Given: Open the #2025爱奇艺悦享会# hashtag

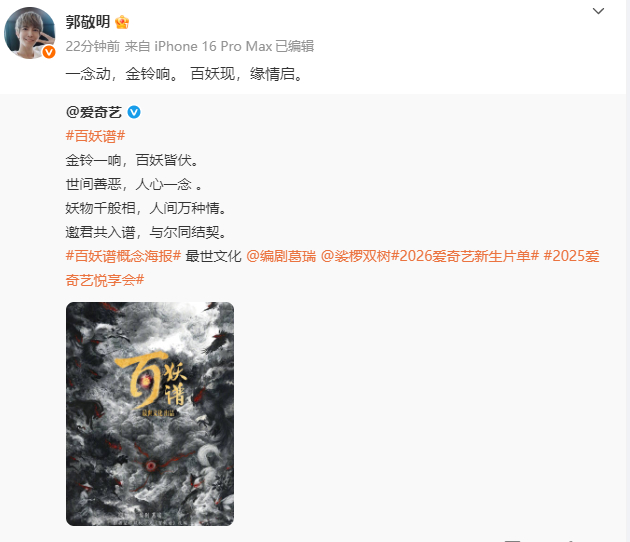Looking at the screenshot, I should coord(571,256).
